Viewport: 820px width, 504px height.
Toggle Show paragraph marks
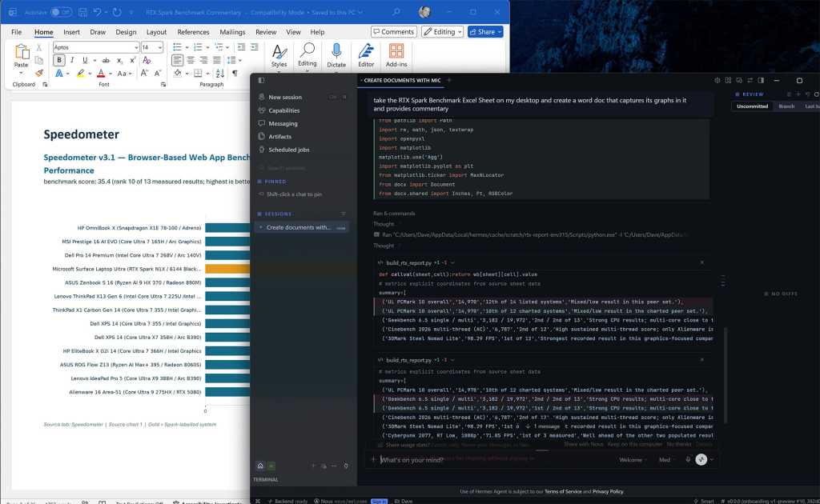pos(235,73)
